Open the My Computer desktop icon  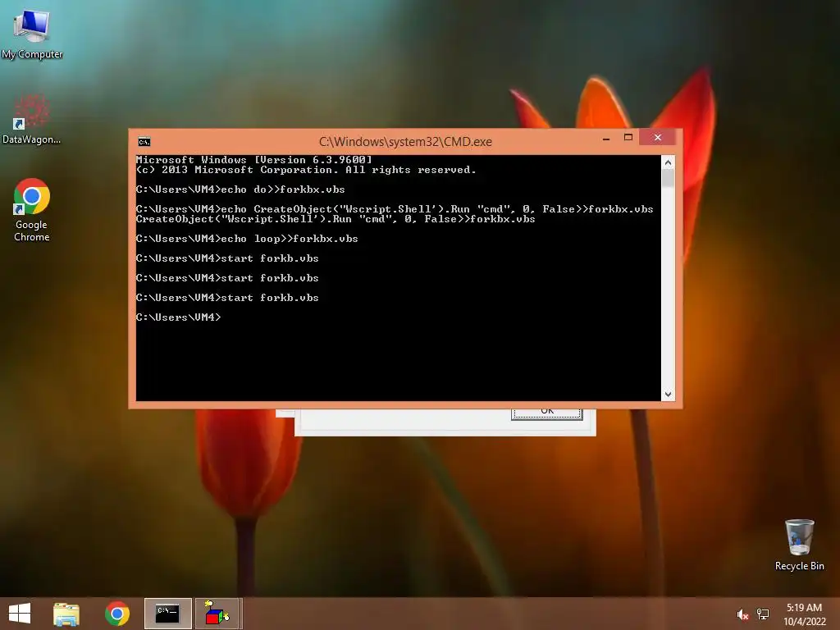coord(32,33)
